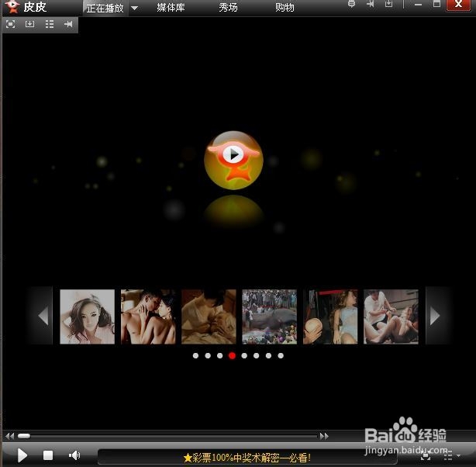
Task: Open the crowd scene thumbnail
Action: click(x=270, y=317)
